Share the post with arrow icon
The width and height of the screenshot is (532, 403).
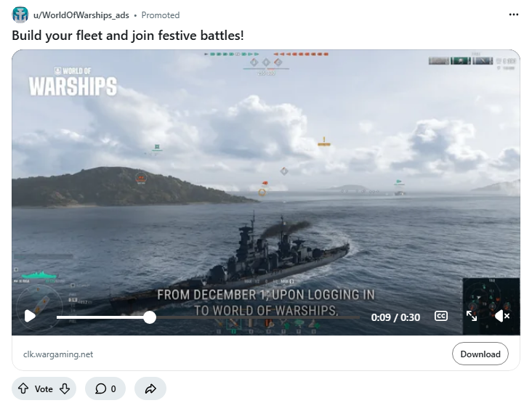(150, 388)
